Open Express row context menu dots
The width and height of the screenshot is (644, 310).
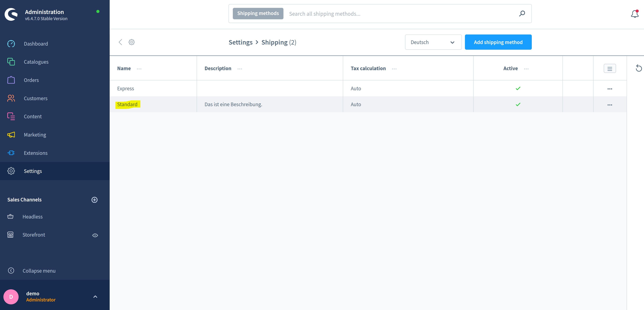click(610, 89)
